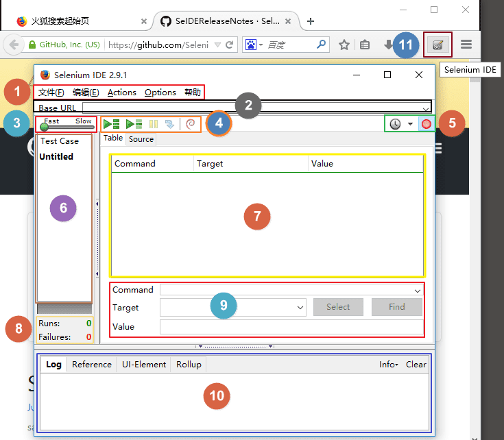Viewport: 504px width, 440px height.
Task: Click the Value input field
Action: click(291, 327)
